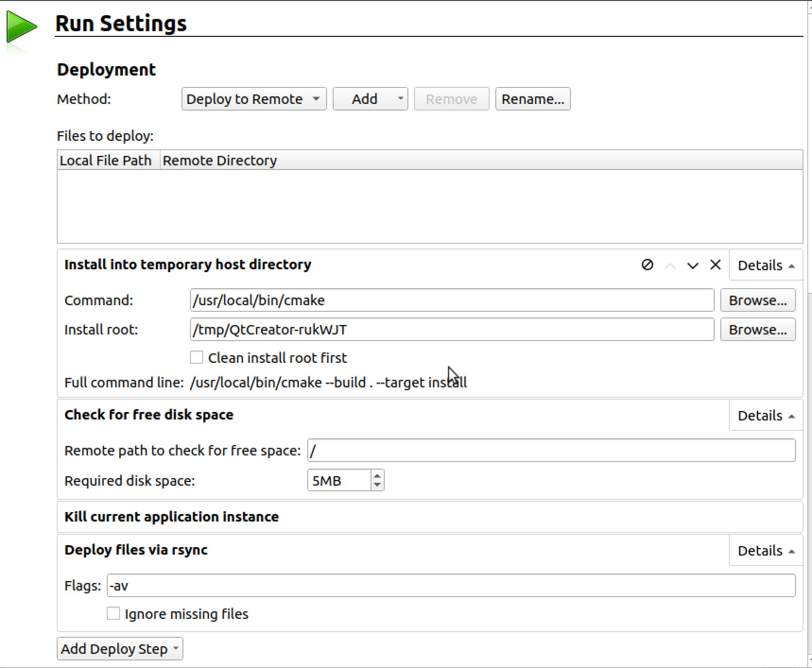Open the Add Deploy Step menu
The image size is (812, 668).
[x=120, y=649]
